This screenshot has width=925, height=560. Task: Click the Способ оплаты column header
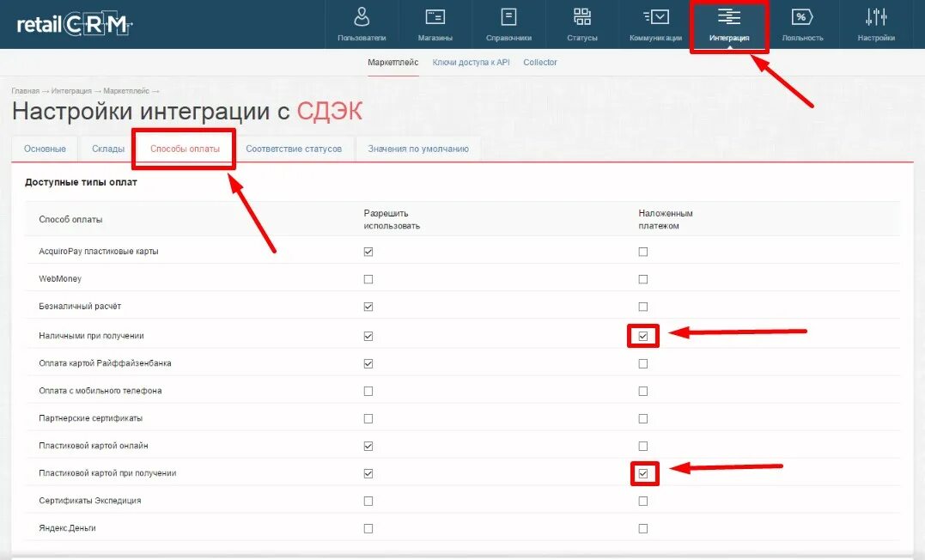[70, 220]
